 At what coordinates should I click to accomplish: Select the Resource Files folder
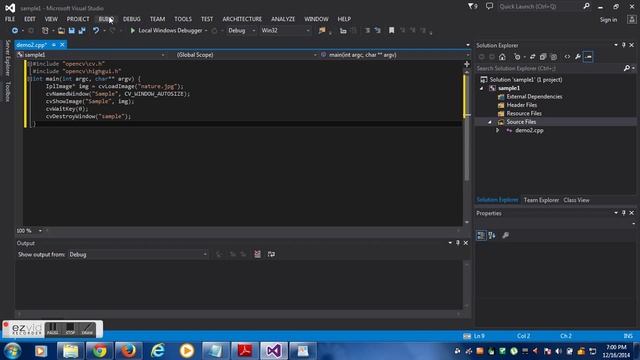point(524,113)
